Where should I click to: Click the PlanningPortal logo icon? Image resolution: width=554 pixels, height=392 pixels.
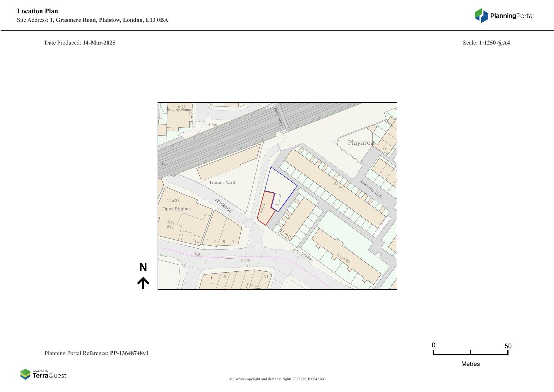tap(481, 15)
